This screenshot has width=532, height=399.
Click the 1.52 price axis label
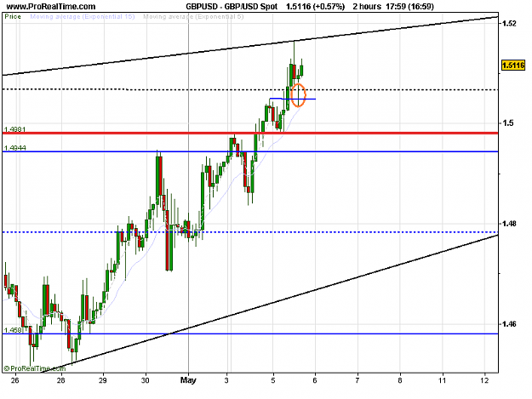[x=509, y=23]
